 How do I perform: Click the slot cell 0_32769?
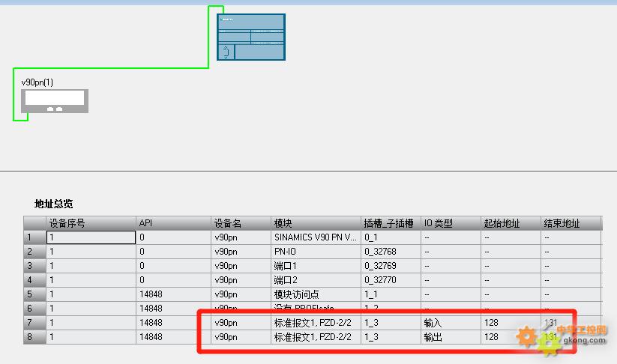[x=391, y=266]
